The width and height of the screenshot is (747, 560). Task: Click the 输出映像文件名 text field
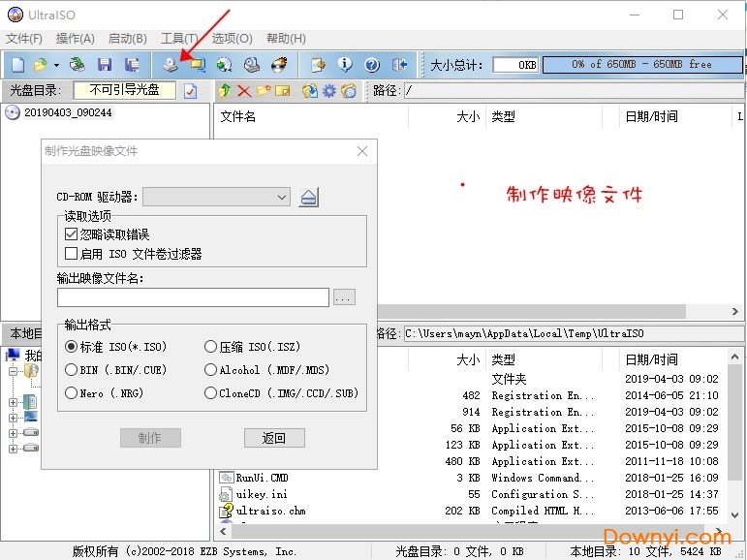tap(193, 297)
